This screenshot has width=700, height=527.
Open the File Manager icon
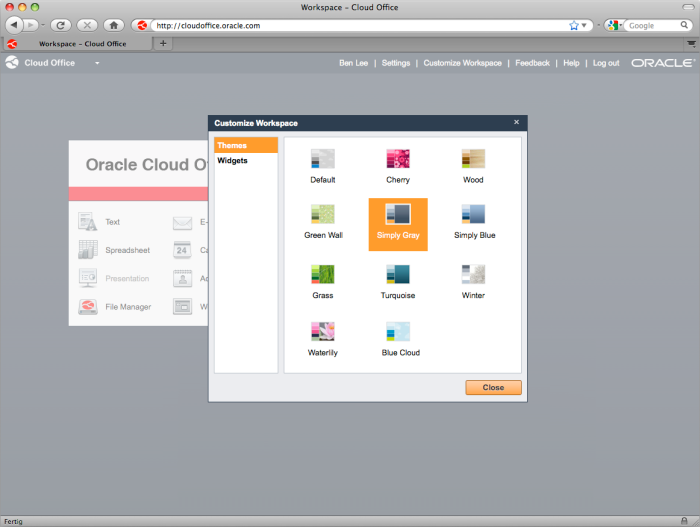pyautogui.click(x=88, y=306)
